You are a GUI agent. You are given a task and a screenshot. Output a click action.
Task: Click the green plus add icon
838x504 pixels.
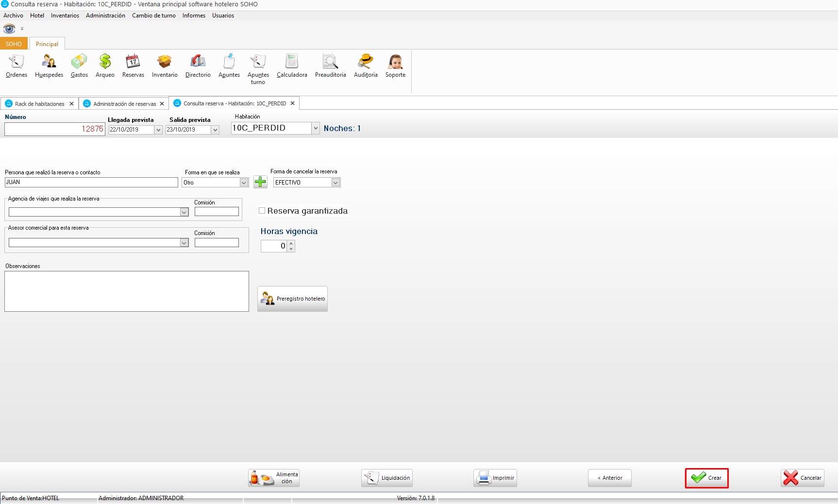261,182
